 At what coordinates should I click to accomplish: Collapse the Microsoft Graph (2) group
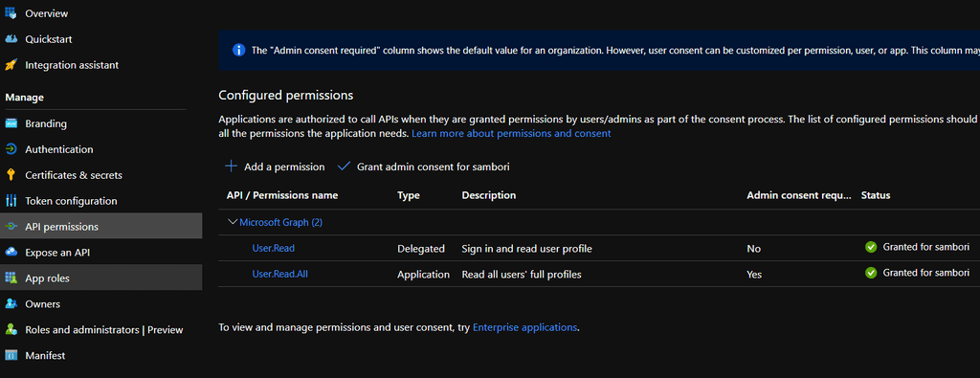(x=234, y=222)
